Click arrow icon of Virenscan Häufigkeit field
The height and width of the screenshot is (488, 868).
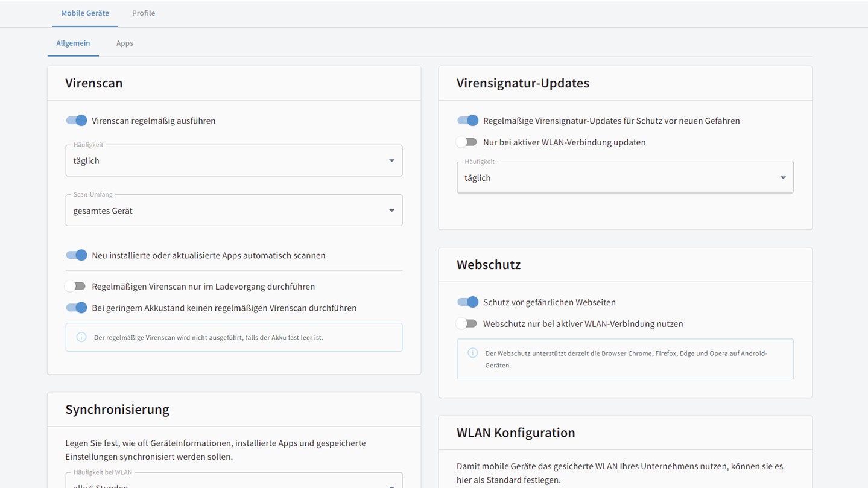pos(391,161)
